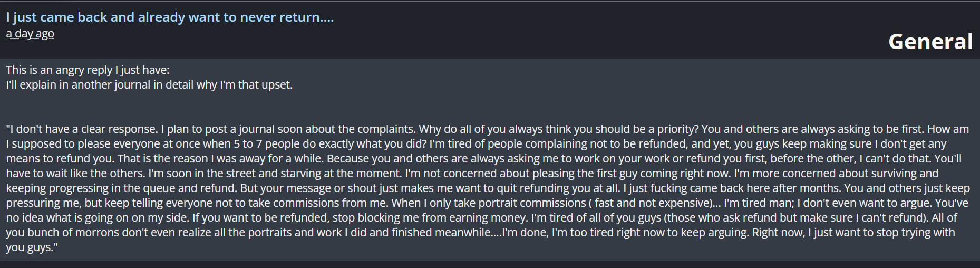Image resolution: width=980 pixels, height=268 pixels.
Task: Open the journal title "I just came back" link
Action: [x=170, y=17]
